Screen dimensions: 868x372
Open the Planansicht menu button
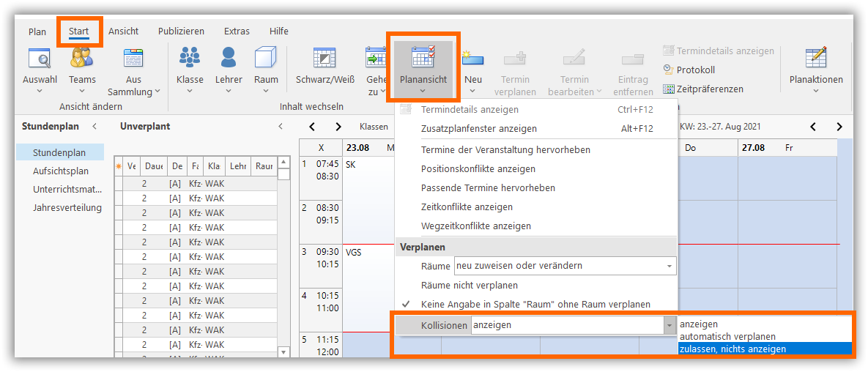click(x=423, y=70)
